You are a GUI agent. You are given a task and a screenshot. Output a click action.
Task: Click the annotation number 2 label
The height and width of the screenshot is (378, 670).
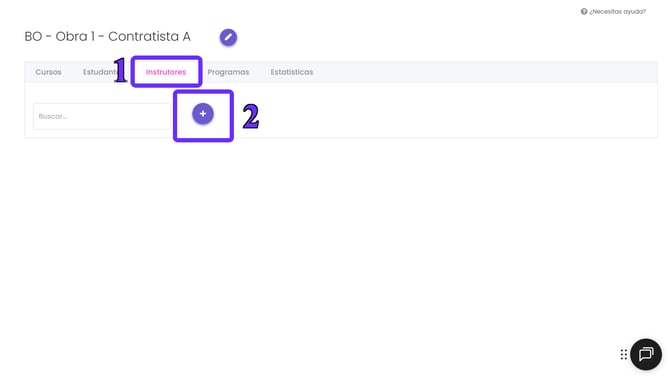pyautogui.click(x=251, y=116)
